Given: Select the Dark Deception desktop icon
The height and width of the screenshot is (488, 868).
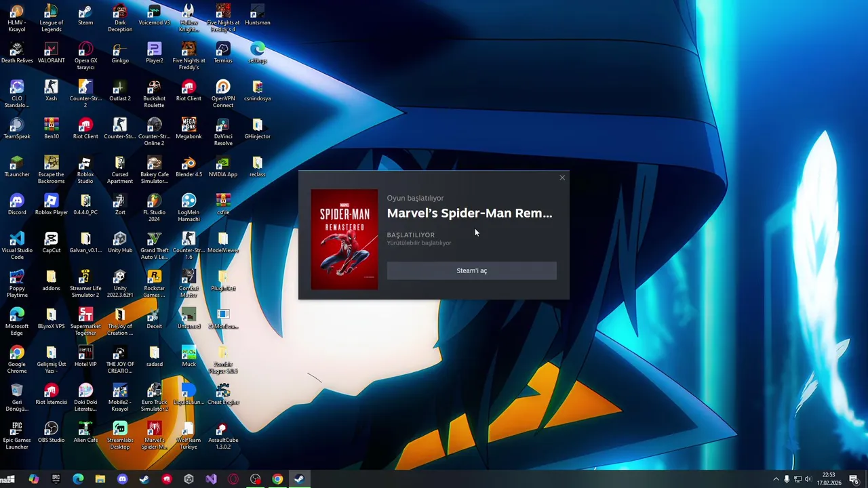Looking at the screenshot, I should point(120,18).
